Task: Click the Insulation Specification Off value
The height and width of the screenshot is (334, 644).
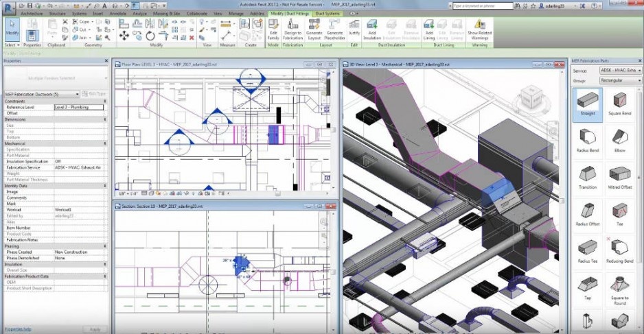Action: (79, 162)
